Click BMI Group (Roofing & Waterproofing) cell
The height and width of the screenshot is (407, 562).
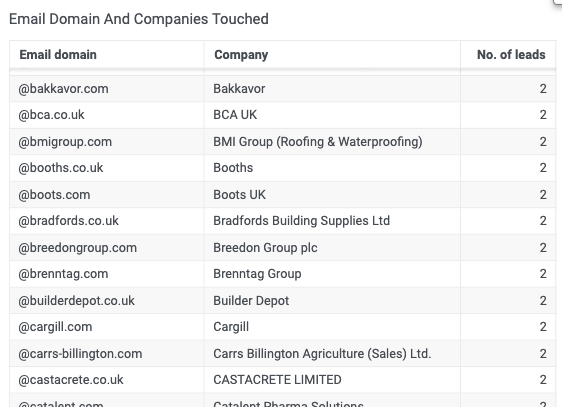(x=332, y=142)
